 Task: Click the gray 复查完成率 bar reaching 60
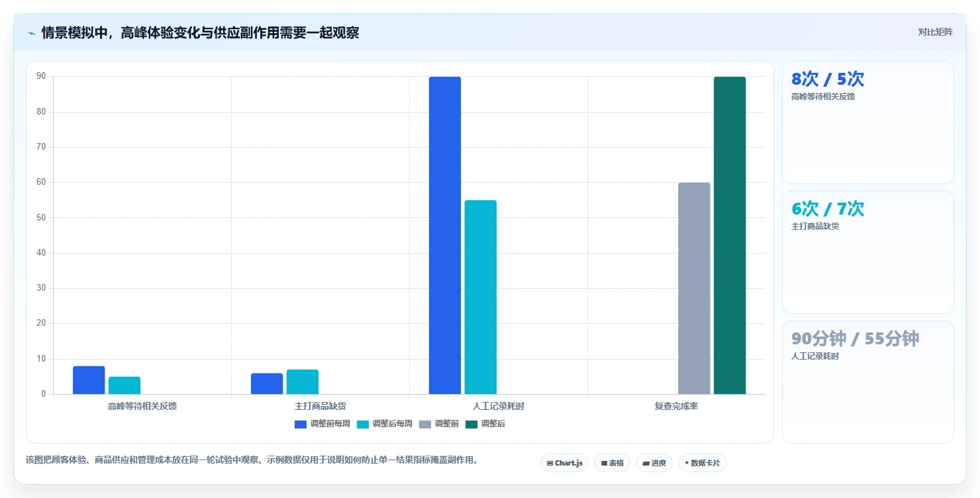pyautogui.click(x=694, y=289)
